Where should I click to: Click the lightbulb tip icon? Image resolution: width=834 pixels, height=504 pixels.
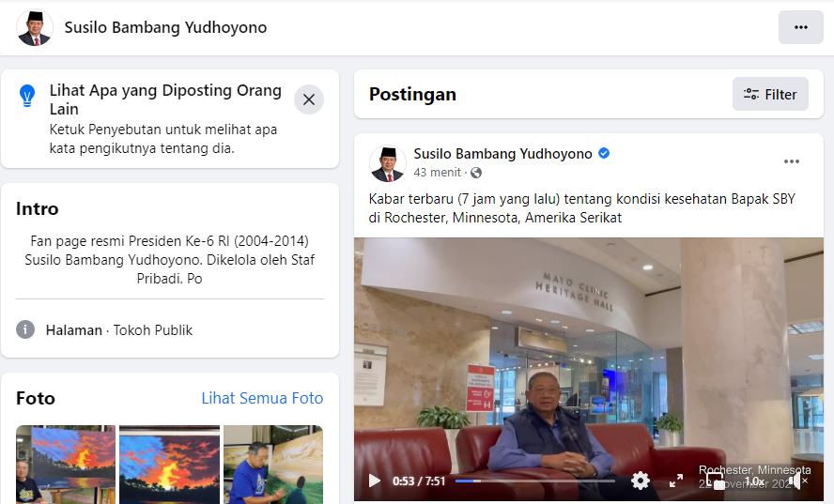(x=28, y=94)
